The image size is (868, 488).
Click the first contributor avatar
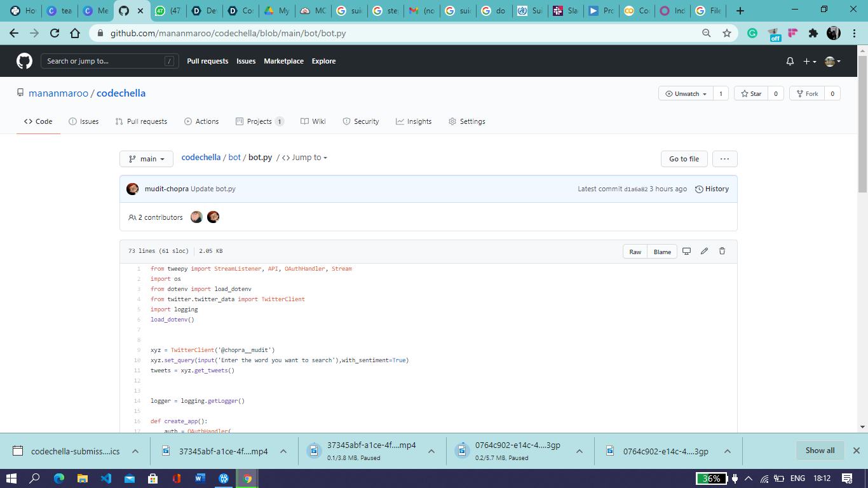(197, 217)
